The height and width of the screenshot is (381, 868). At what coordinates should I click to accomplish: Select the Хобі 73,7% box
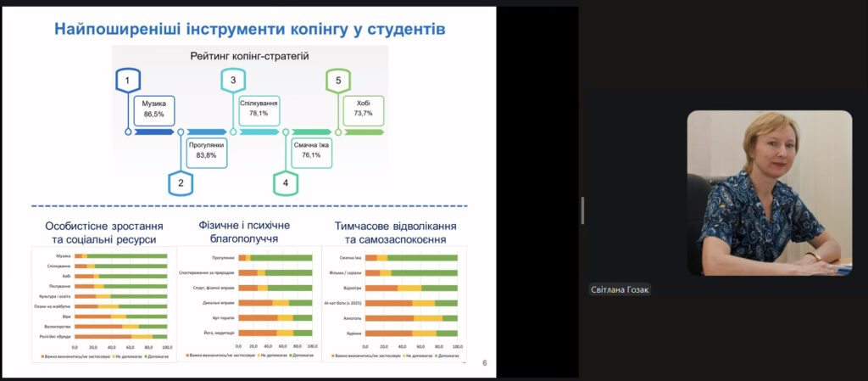pyautogui.click(x=364, y=109)
